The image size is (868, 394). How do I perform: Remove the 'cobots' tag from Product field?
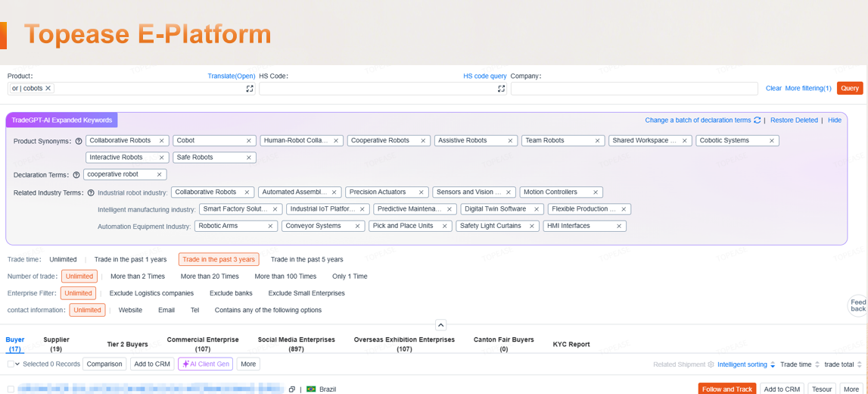[x=48, y=88]
